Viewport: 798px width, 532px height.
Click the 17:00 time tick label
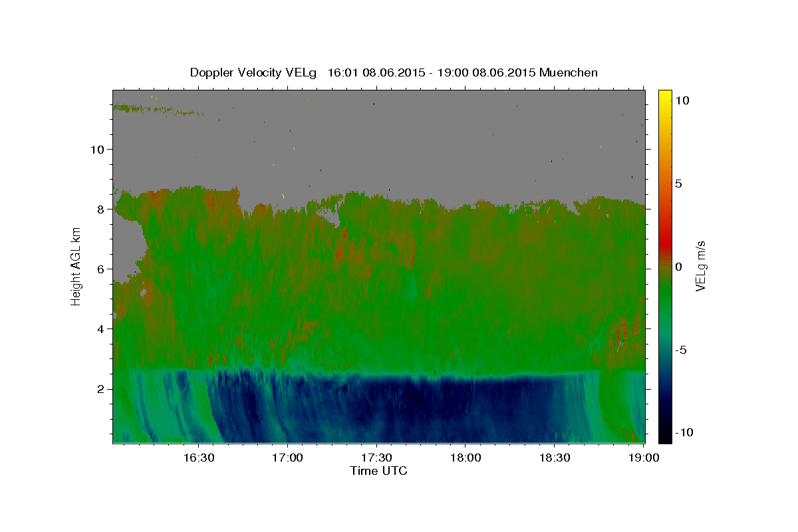(287, 458)
